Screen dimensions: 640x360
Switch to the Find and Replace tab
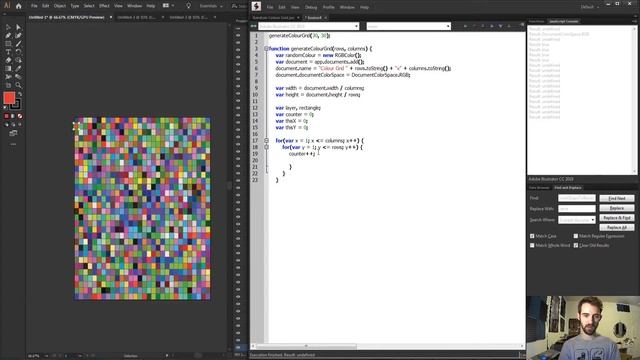(568, 188)
